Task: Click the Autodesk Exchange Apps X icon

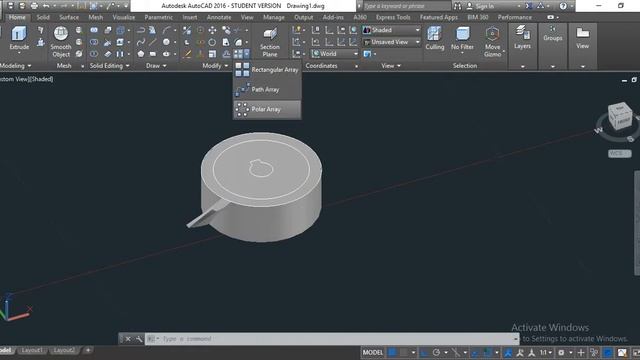Action: coord(529,6)
